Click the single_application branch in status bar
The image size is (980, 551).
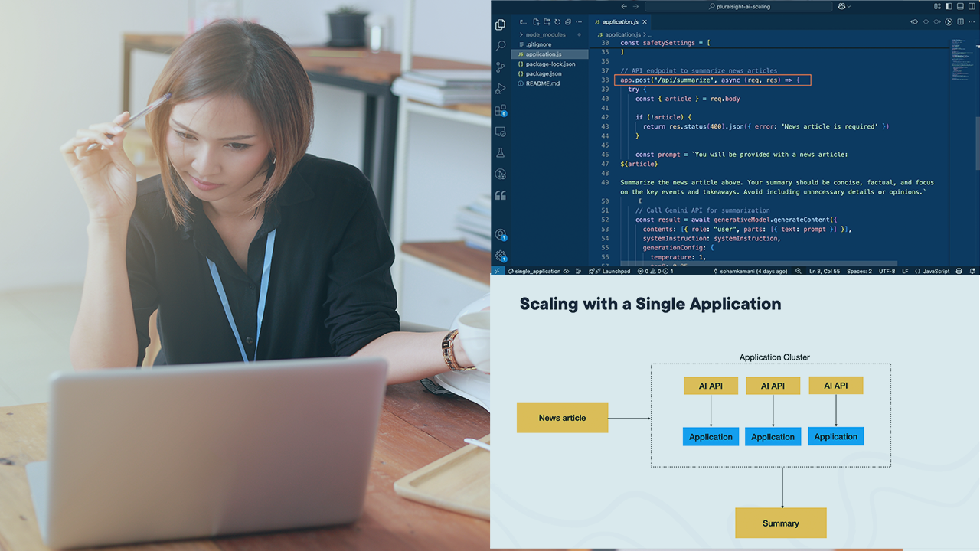tap(537, 271)
